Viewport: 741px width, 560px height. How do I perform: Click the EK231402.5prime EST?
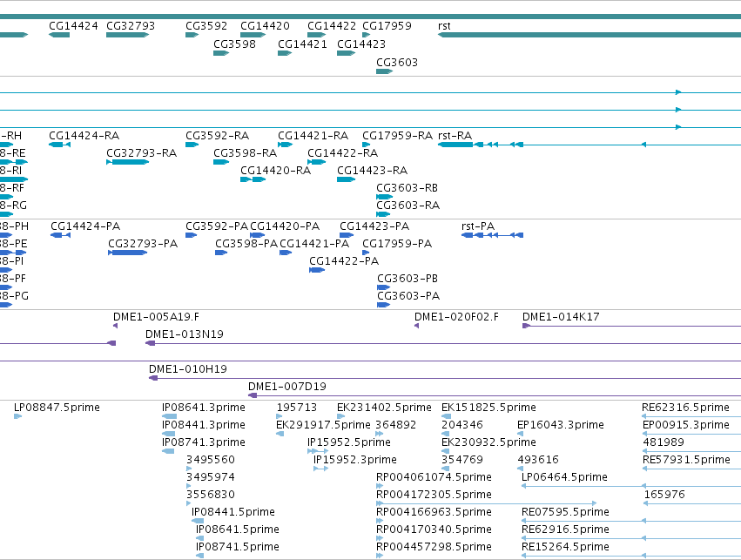[340, 416]
